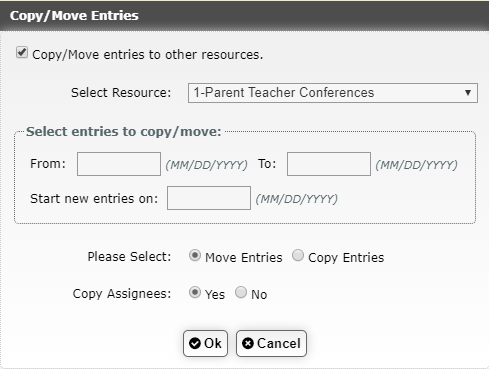Focus the From date input field
The width and height of the screenshot is (489, 369).
119,164
